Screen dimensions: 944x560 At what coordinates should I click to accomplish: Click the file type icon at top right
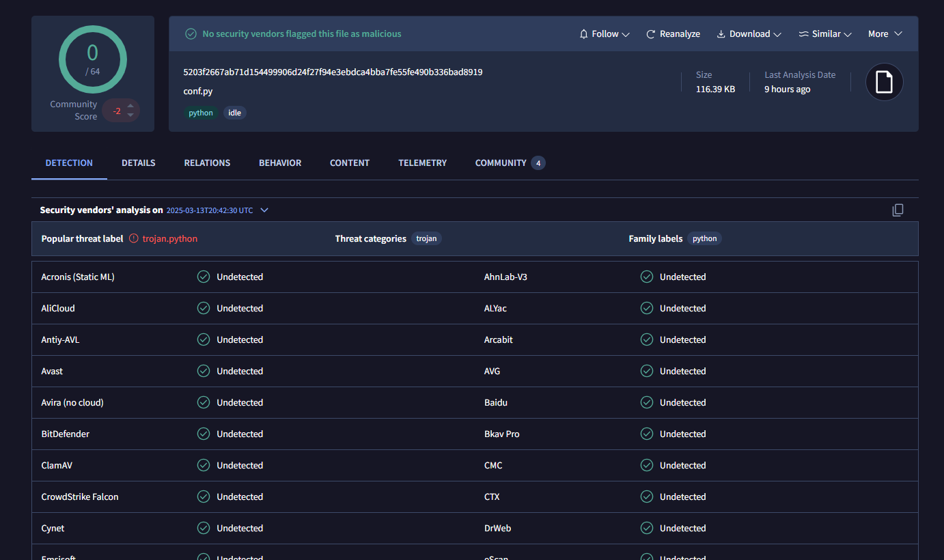coord(884,82)
